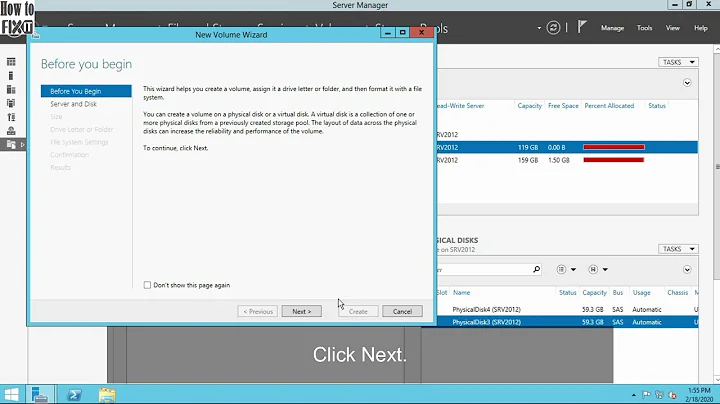
Task: Open the notifications flag icon
Action: [x=582, y=27]
